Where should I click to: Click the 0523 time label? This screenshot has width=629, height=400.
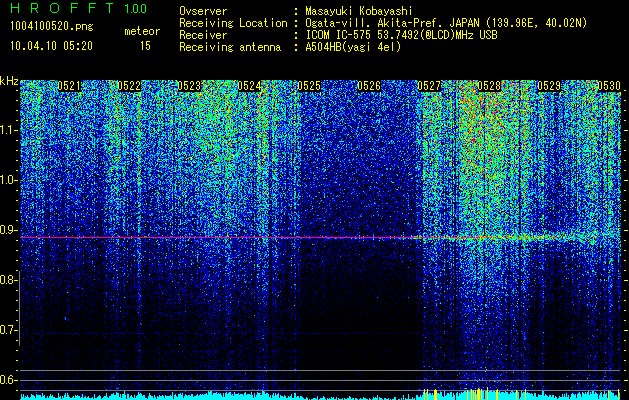pos(189,86)
